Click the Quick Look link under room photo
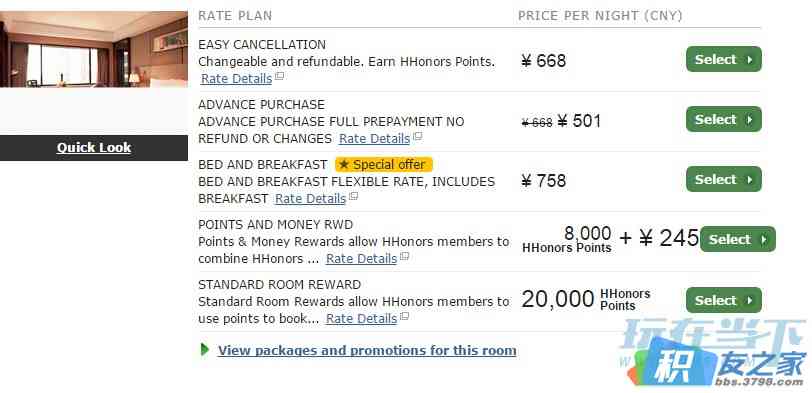The image size is (812, 393). click(94, 148)
